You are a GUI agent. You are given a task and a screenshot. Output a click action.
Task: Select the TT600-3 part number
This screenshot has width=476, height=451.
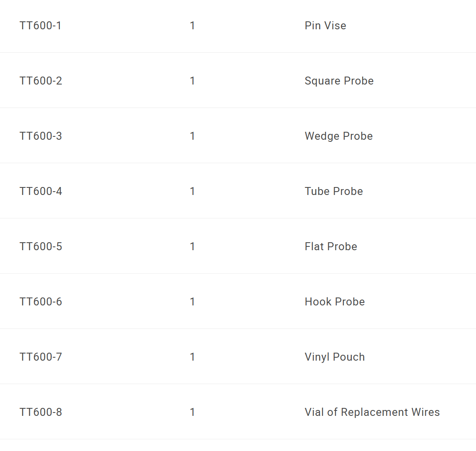pyautogui.click(x=41, y=136)
